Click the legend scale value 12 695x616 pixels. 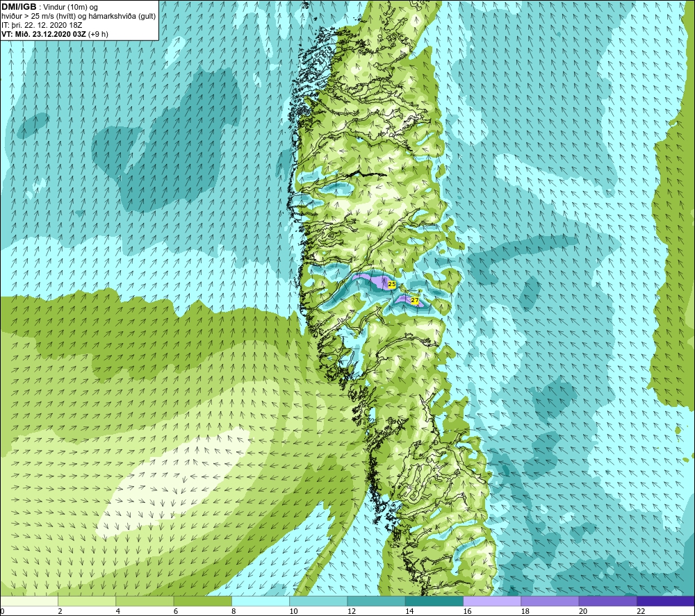[x=352, y=611]
